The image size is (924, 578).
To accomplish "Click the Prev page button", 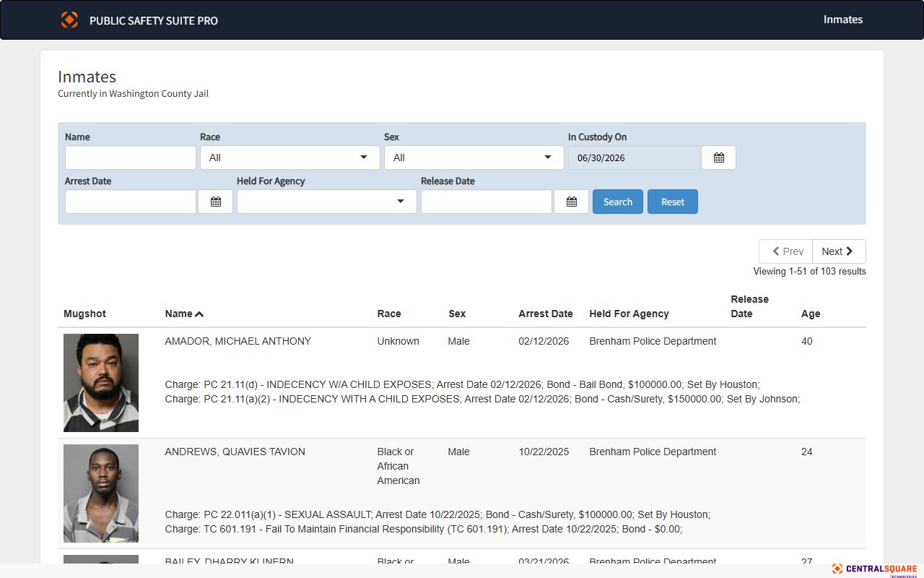I will (786, 251).
